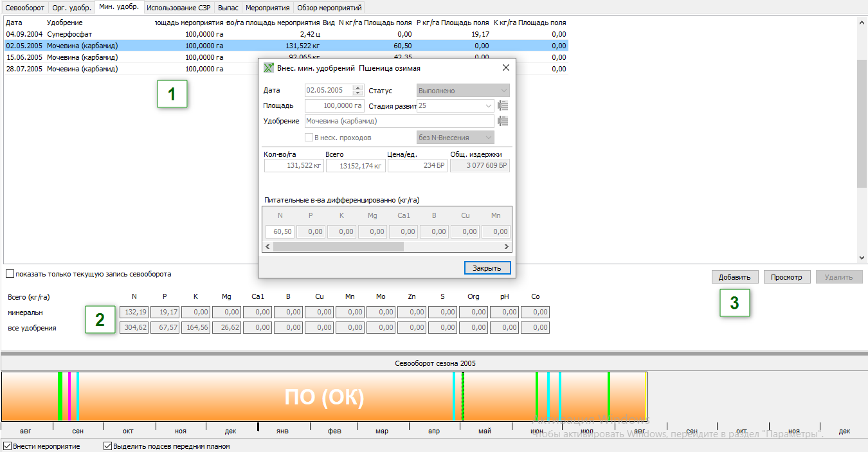Click Закрыть in the fertilizer dialog
The height and width of the screenshot is (452, 868).
(x=487, y=268)
